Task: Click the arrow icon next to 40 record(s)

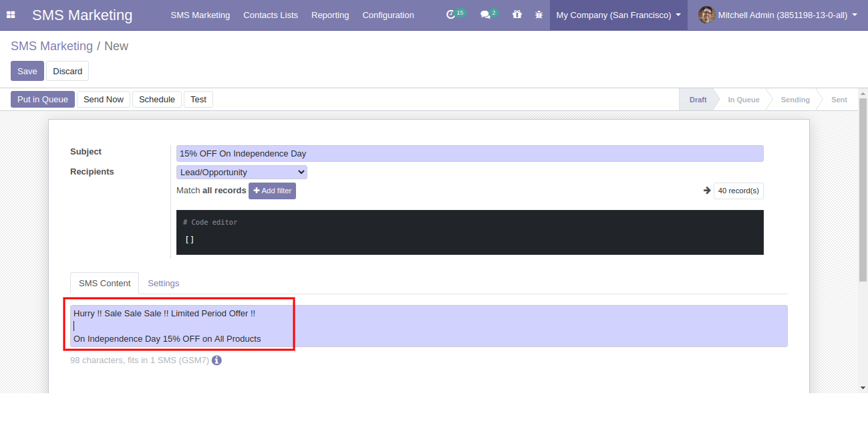Action: coord(707,191)
